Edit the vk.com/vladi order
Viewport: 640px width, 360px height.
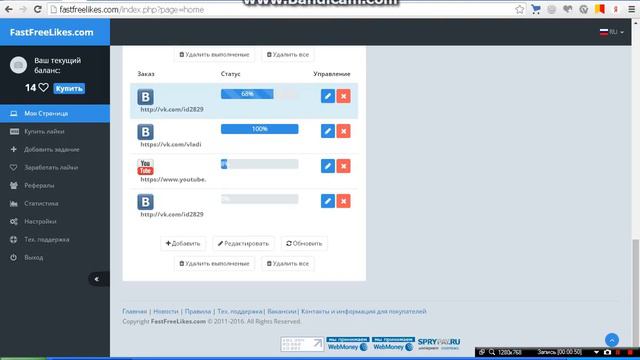click(x=328, y=131)
